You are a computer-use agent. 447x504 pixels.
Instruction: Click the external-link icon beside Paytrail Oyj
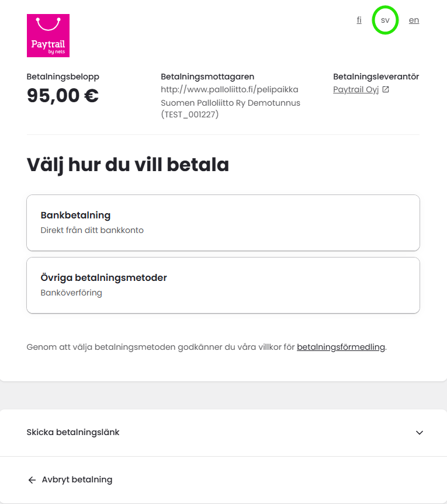(386, 89)
